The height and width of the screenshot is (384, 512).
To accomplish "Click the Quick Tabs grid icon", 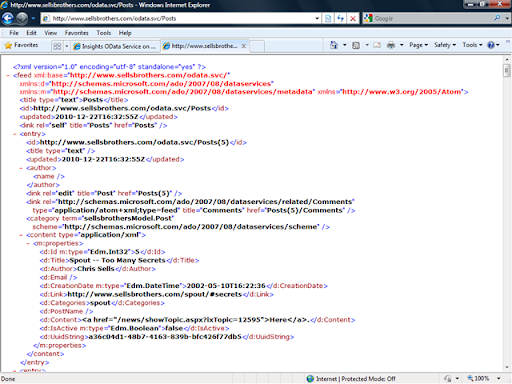I will [57, 46].
